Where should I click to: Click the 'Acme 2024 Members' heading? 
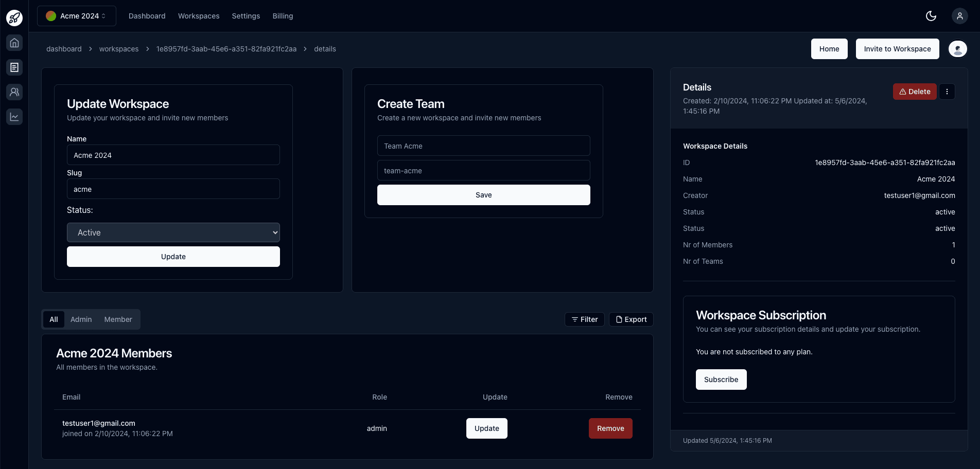[x=114, y=353]
